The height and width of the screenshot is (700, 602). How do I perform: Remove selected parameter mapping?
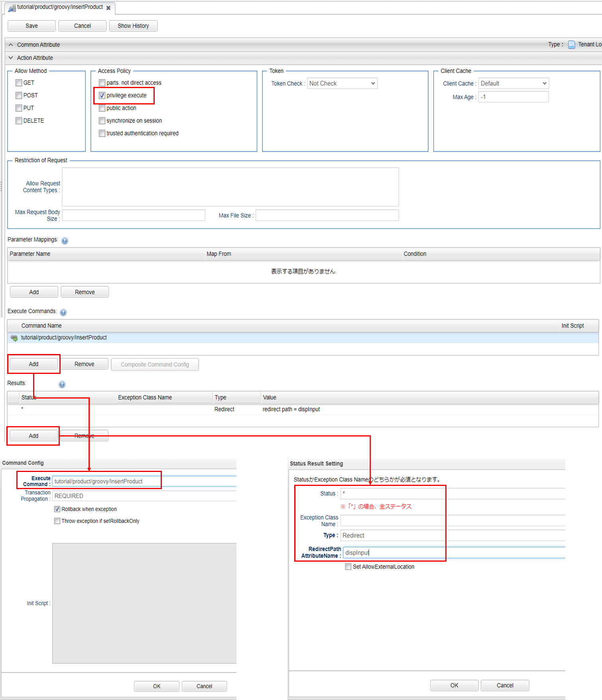(85, 292)
